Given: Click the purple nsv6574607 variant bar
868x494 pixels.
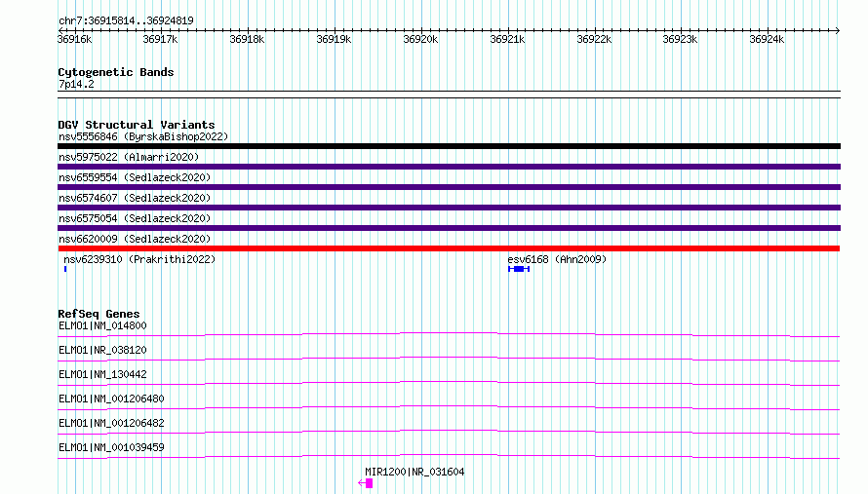Looking at the screenshot, I should [x=449, y=208].
